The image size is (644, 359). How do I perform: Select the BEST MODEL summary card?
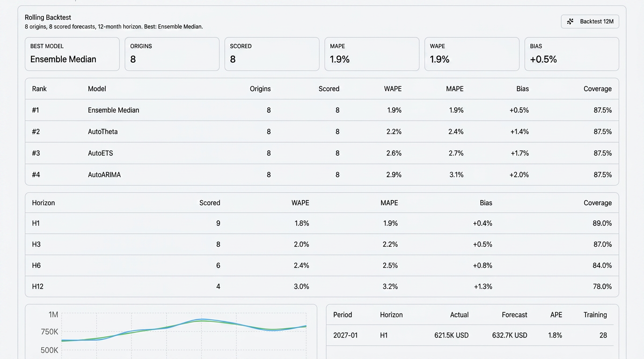coord(72,54)
